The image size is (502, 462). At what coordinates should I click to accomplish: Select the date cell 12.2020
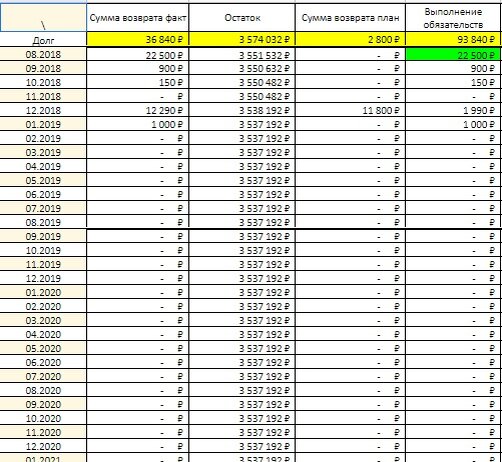[x=43, y=446]
